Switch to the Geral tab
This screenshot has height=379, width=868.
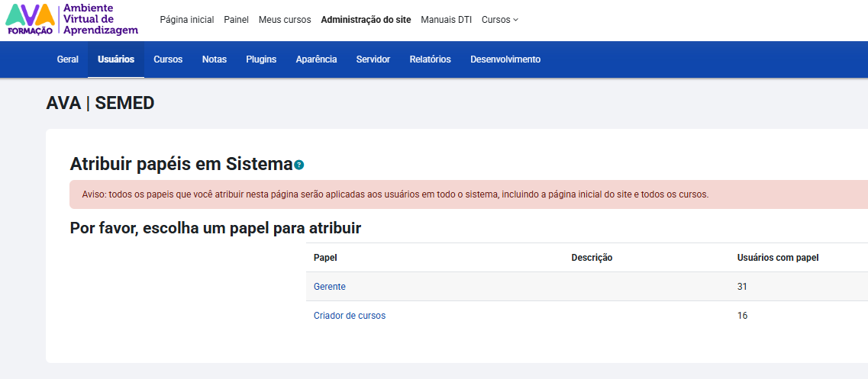tap(67, 59)
